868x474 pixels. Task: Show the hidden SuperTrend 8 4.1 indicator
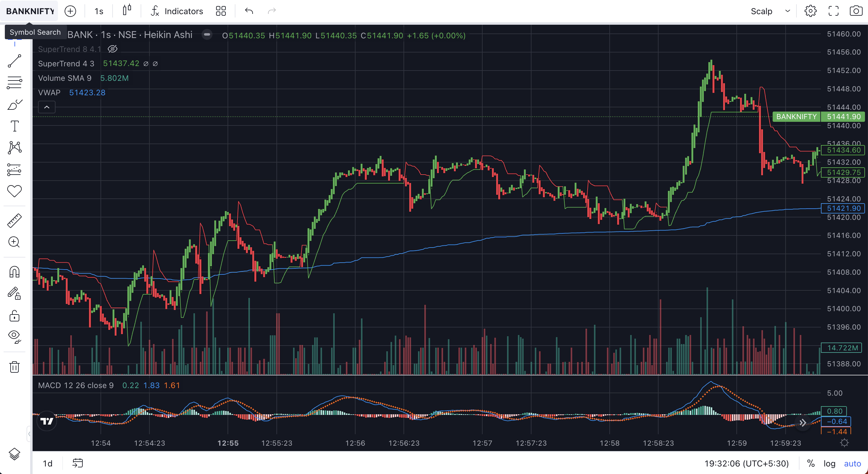tap(113, 49)
